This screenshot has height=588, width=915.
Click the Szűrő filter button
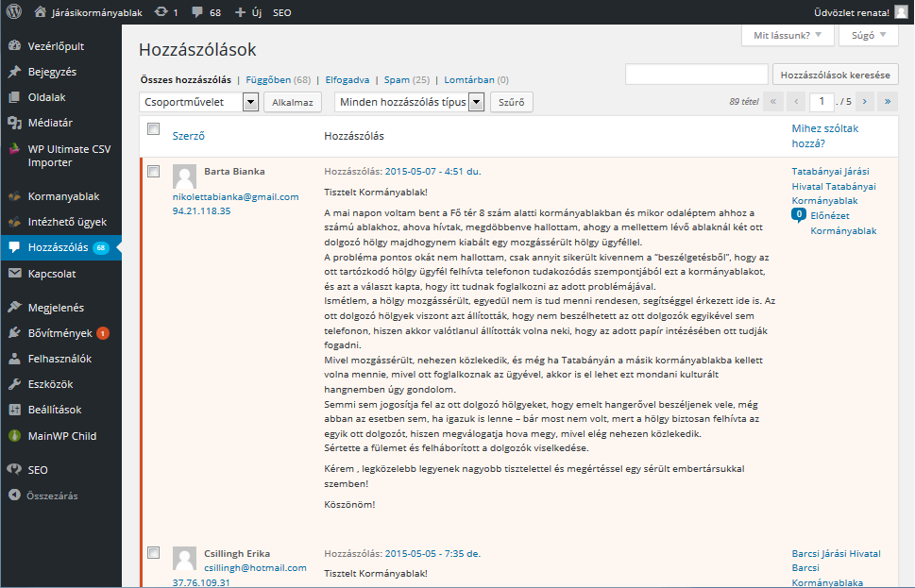pyautogui.click(x=513, y=102)
